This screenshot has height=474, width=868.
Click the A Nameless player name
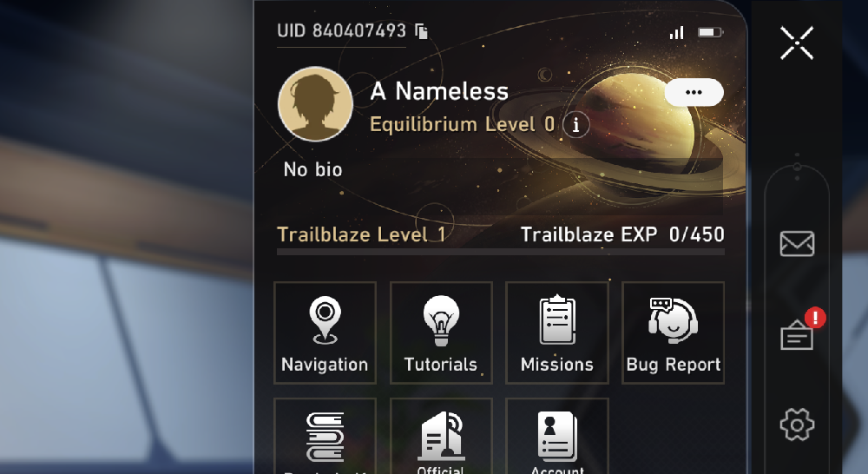pos(439,91)
